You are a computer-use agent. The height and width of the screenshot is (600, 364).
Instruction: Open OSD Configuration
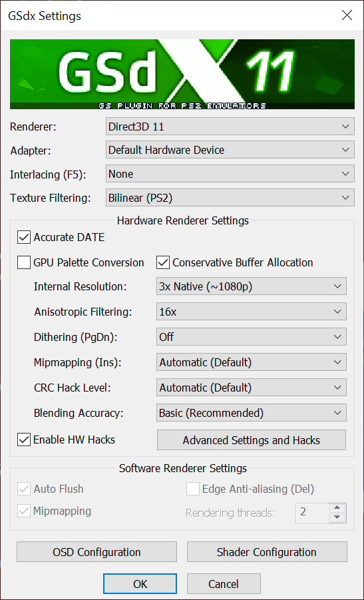click(x=96, y=552)
